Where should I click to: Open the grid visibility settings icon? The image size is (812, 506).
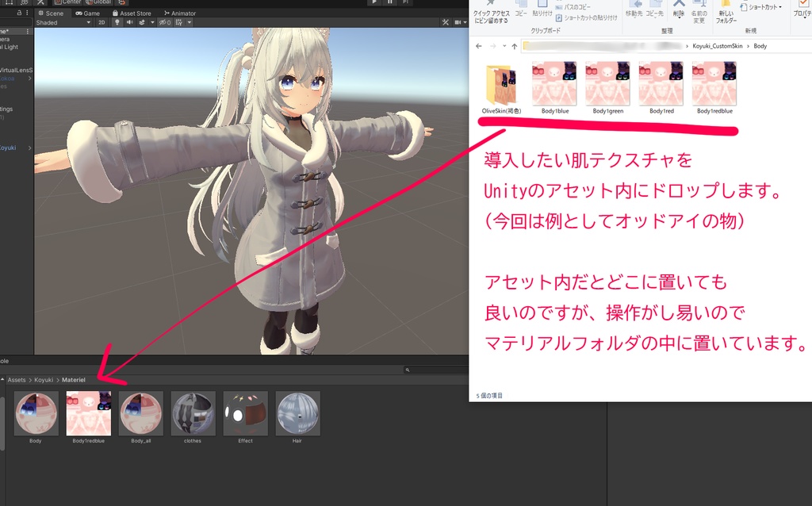coord(179,22)
